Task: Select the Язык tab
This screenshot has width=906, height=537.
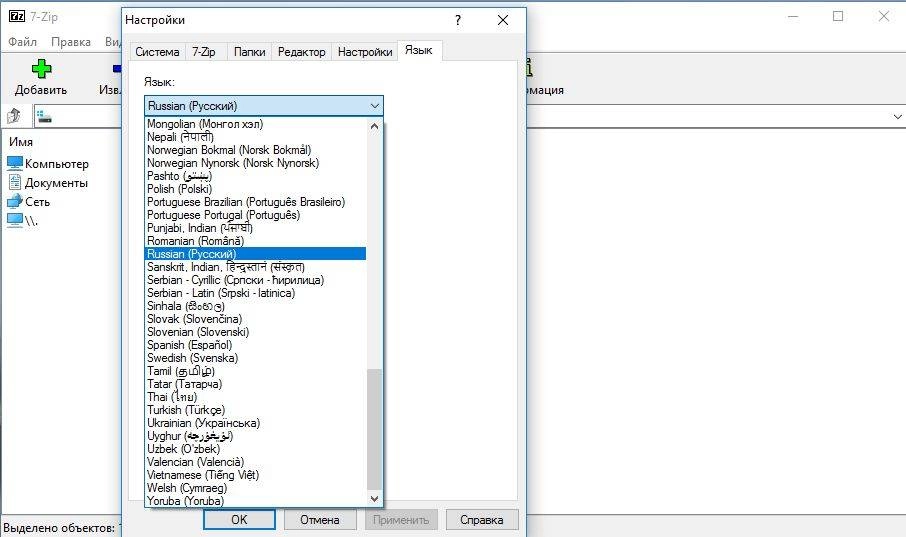Action: tap(419, 50)
